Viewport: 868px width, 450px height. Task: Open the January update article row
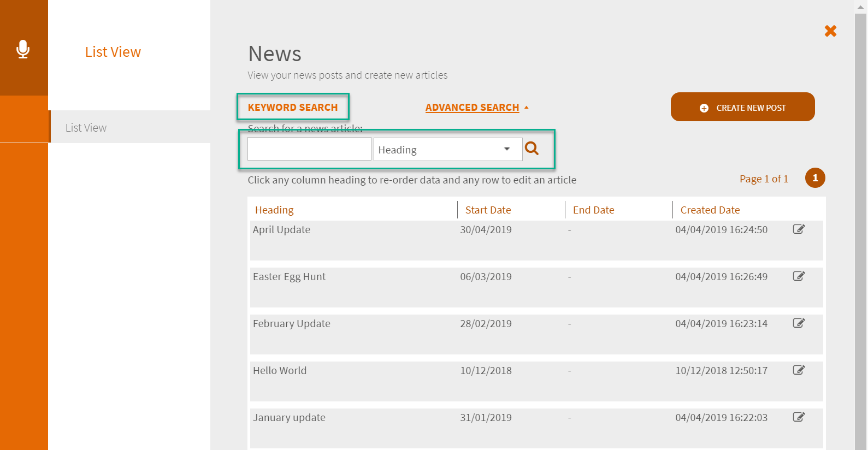(x=536, y=428)
